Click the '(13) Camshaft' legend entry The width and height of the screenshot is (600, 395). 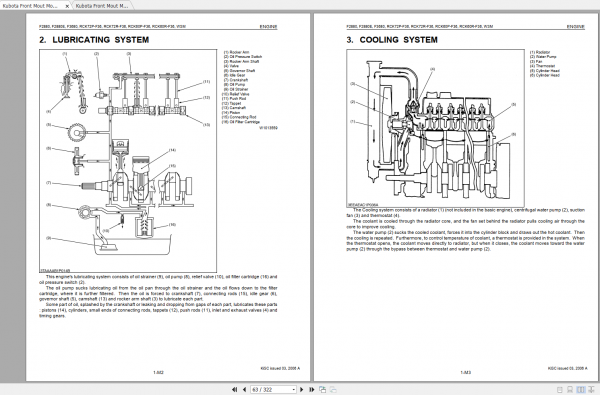pyautogui.click(x=234, y=108)
